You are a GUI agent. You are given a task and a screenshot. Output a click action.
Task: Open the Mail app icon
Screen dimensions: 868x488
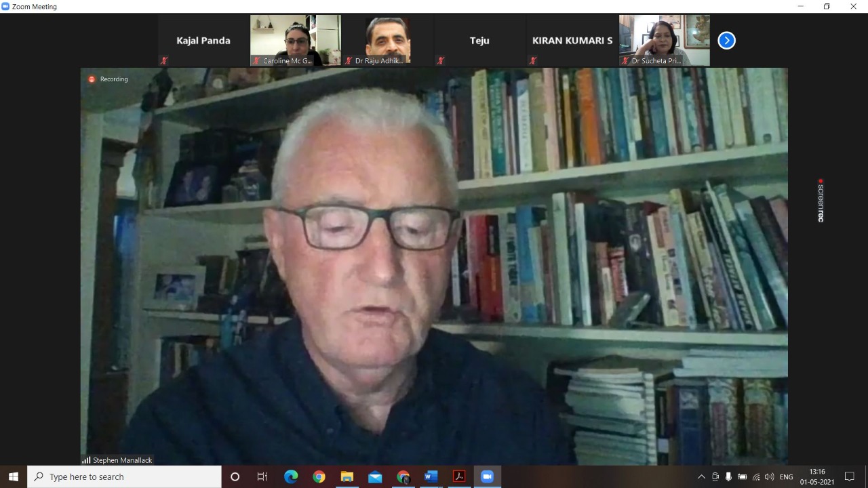[x=375, y=476]
